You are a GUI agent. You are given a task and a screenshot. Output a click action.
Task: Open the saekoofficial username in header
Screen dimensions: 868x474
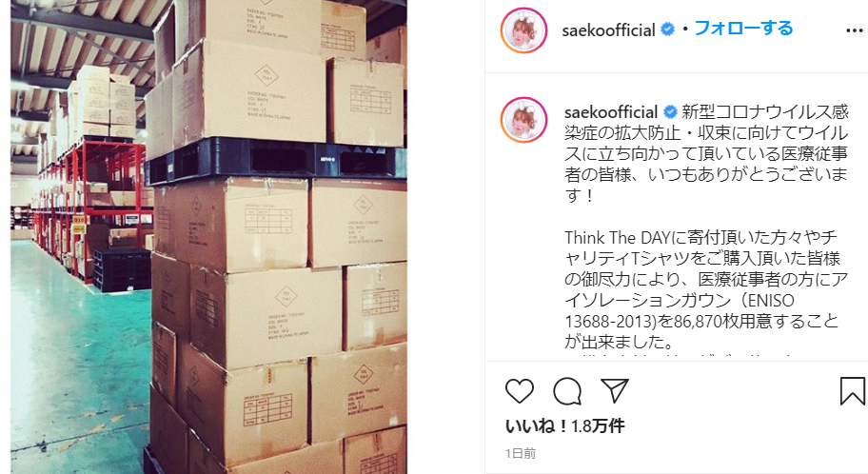point(608,30)
